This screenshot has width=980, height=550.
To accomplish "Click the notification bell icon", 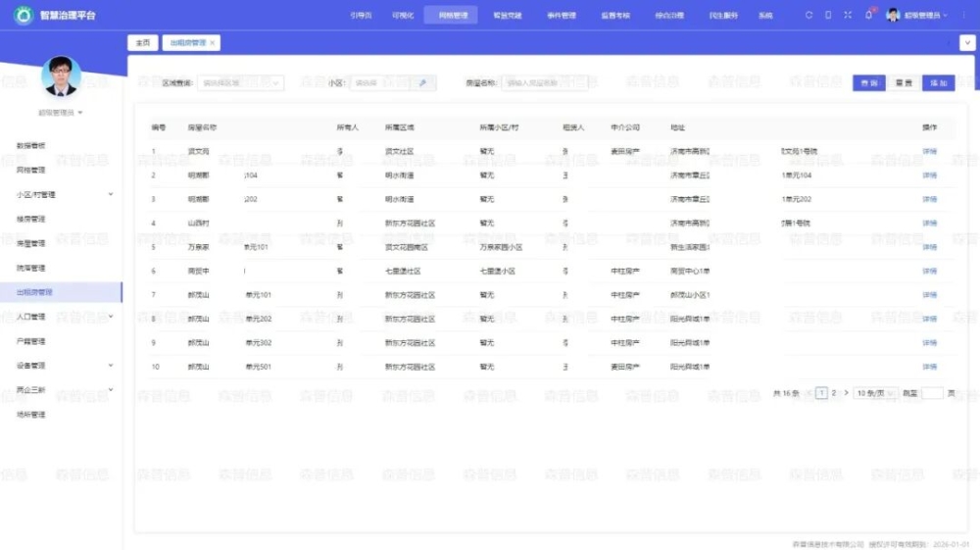I will tap(868, 15).
